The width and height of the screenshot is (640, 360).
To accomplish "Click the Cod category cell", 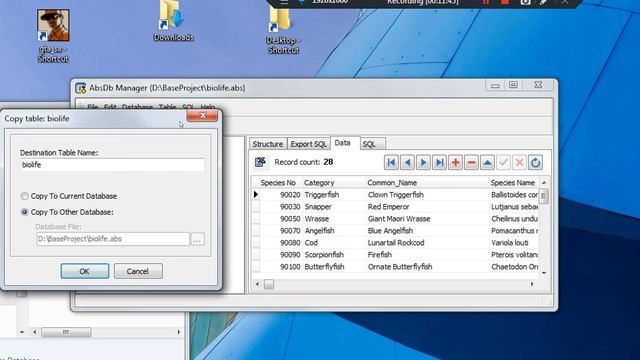I will [x=333, y=242].
